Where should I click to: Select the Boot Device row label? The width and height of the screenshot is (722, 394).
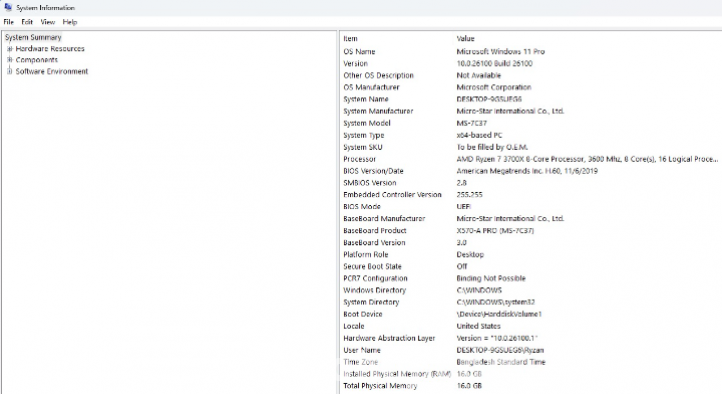click(363, 315)
